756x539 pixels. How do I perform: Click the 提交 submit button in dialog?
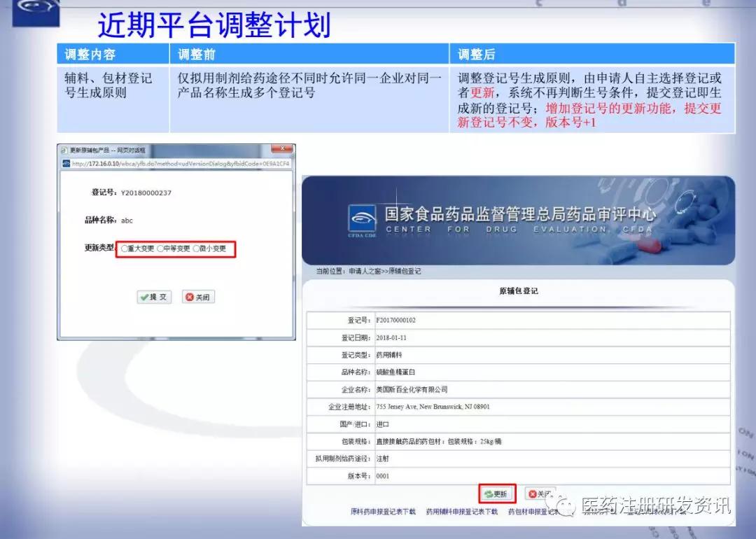click(154, 297)
